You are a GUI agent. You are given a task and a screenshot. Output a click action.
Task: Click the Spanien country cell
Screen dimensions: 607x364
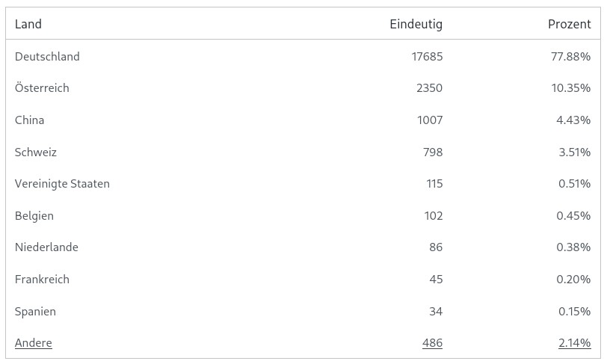point(35,311)
